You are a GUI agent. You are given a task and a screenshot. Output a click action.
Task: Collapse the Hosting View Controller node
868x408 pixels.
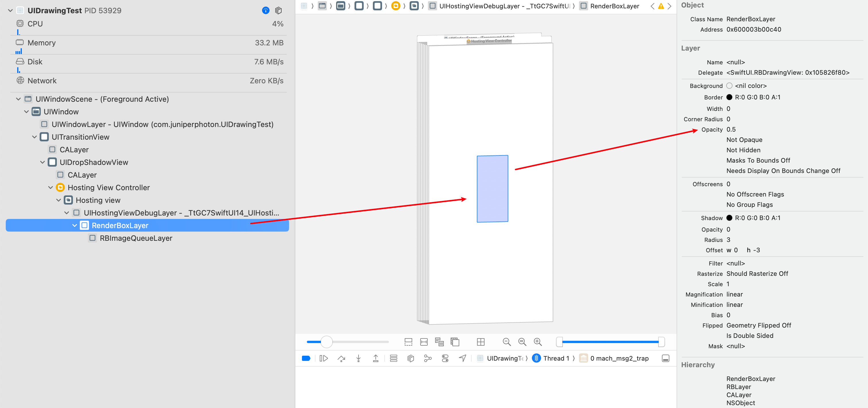tap(51, 187)
